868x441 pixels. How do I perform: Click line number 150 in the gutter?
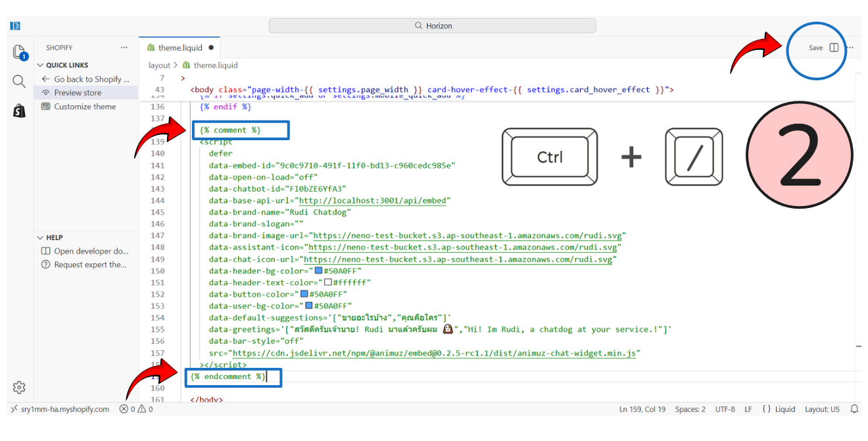pos(158,271)
